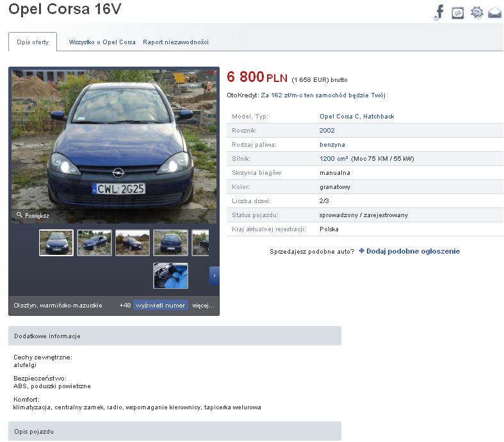Image resolution: width=504 pixels, height=442 pixels.
Task: Select the partially visible fifth thumbnail
Action: [200, 243]
